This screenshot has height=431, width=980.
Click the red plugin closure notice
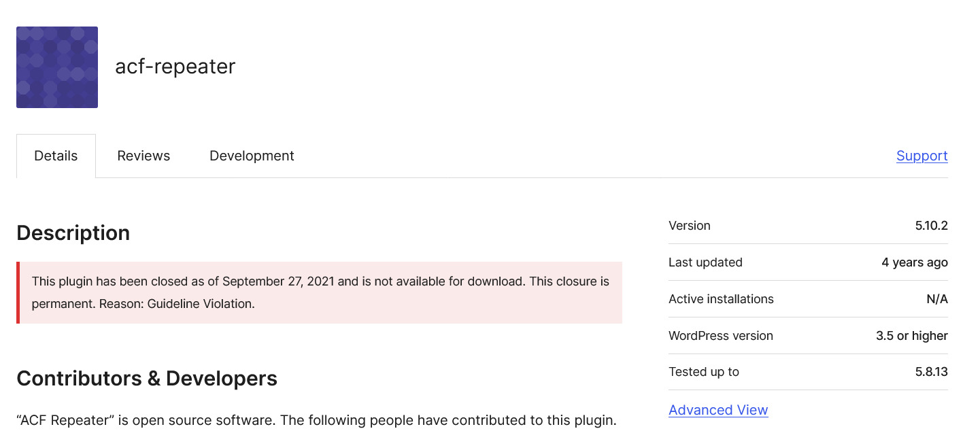[320, 292]
